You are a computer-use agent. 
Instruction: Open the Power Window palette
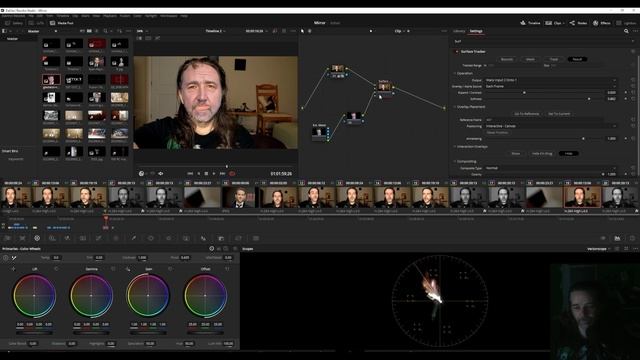pos(151,238)
